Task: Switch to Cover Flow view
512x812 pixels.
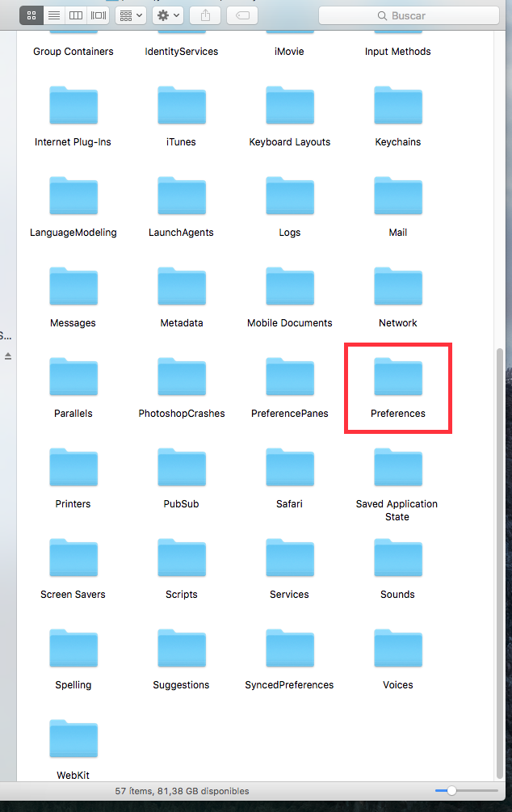Action: 98,15
